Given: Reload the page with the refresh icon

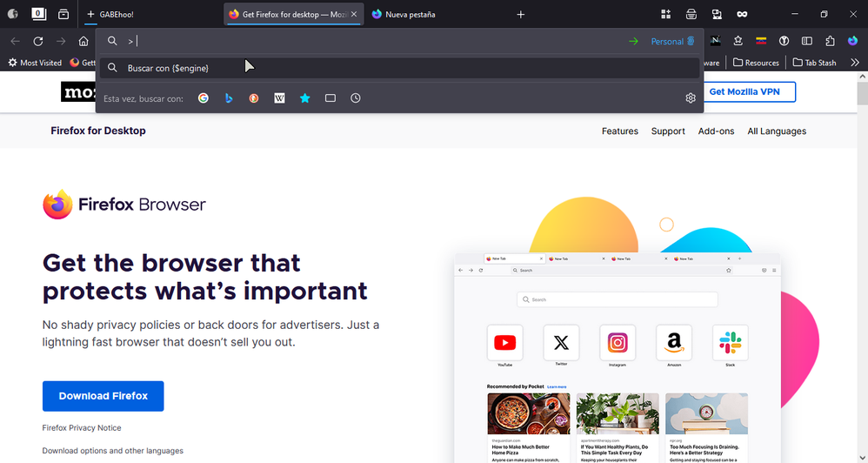Looking at the screenshot, I should tap(38, 41).
